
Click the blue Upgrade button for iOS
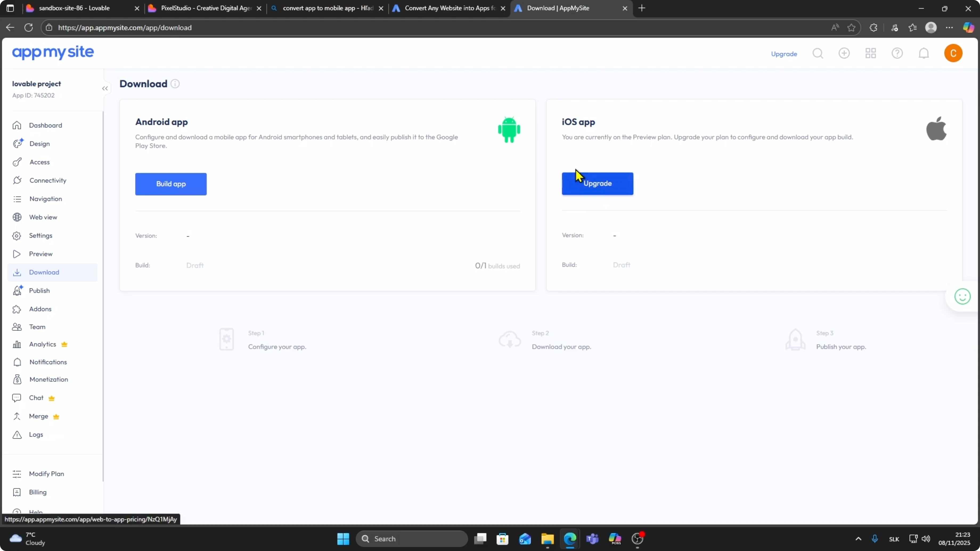point(597,184)
